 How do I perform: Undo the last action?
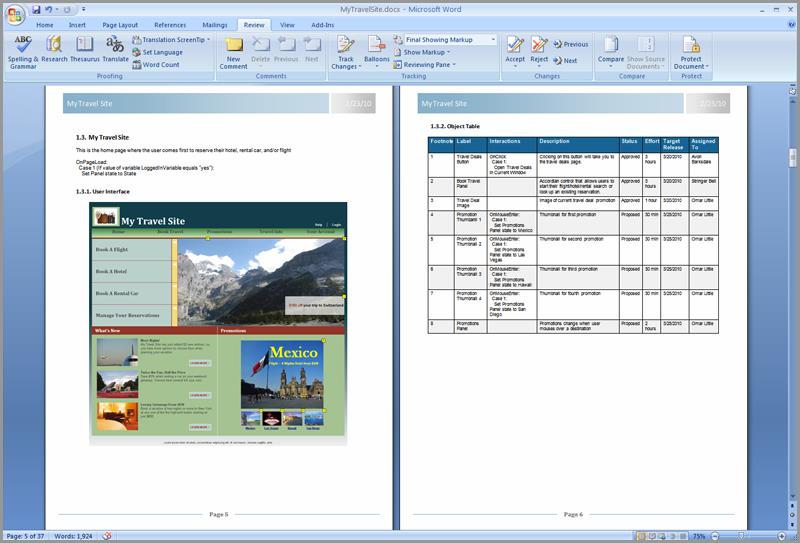coord(48,10)
